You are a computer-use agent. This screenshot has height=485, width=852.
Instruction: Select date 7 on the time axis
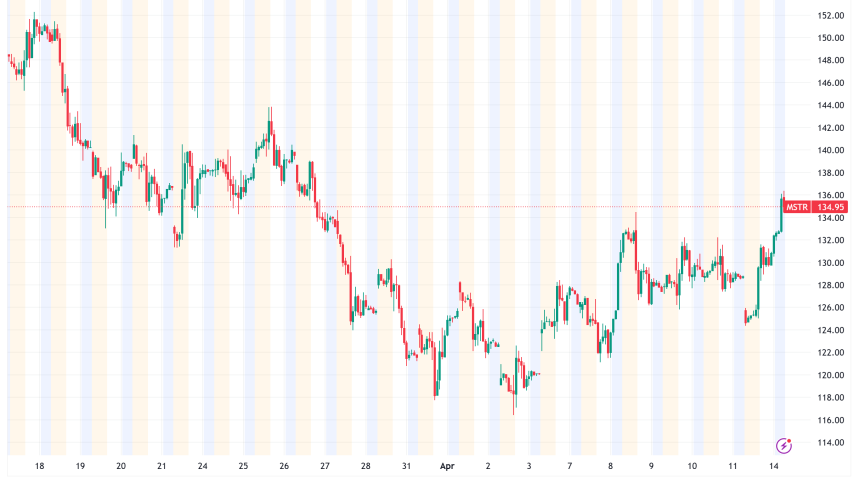pyautogui.click(x=570, y=466)
